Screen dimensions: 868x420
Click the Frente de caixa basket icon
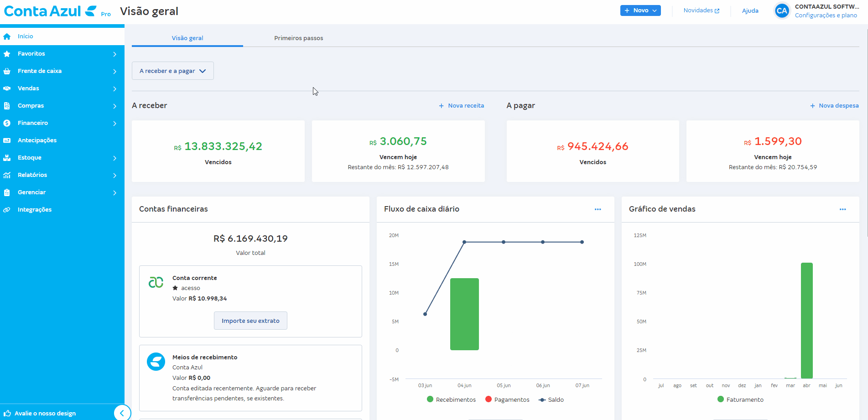point(7,71)
